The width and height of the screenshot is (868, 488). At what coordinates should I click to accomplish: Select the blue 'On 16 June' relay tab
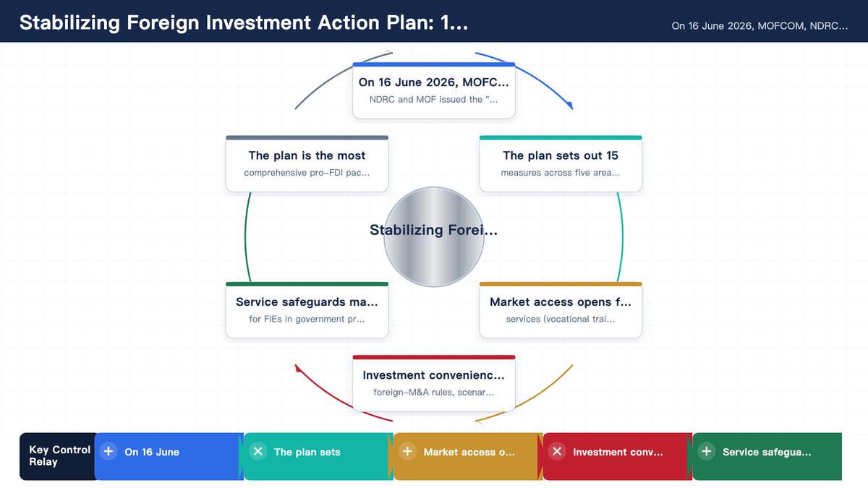169,456
